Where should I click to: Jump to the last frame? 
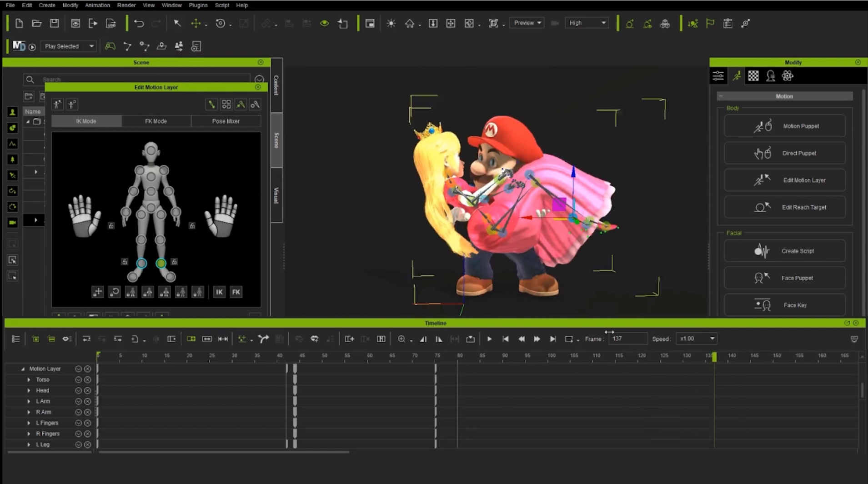(x=553, y=339)
